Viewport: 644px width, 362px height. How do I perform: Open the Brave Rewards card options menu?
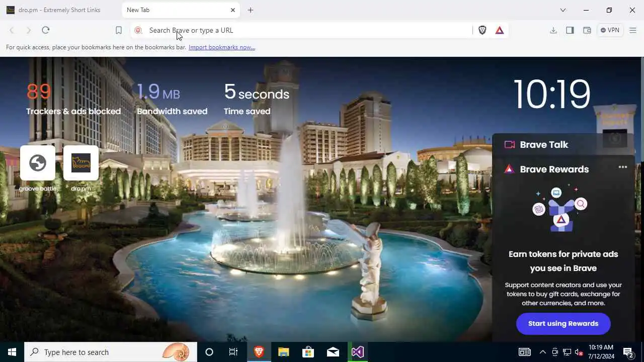[623, 167]
